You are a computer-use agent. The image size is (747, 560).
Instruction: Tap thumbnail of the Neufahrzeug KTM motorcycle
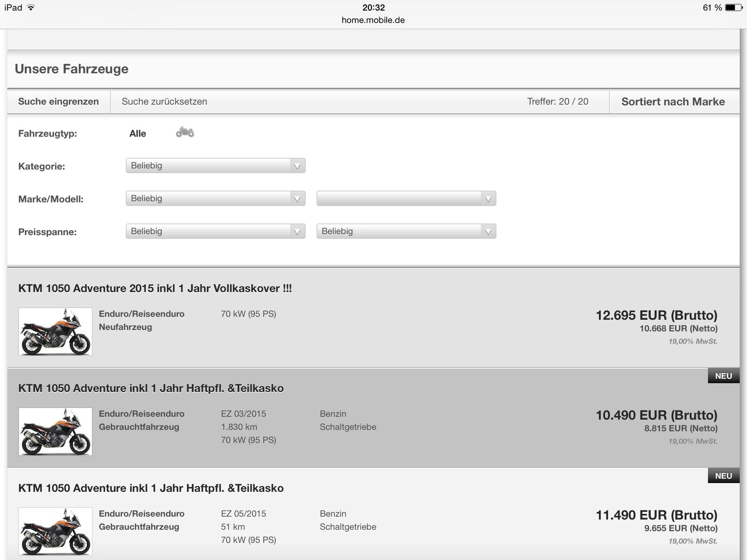pos(56,332)
